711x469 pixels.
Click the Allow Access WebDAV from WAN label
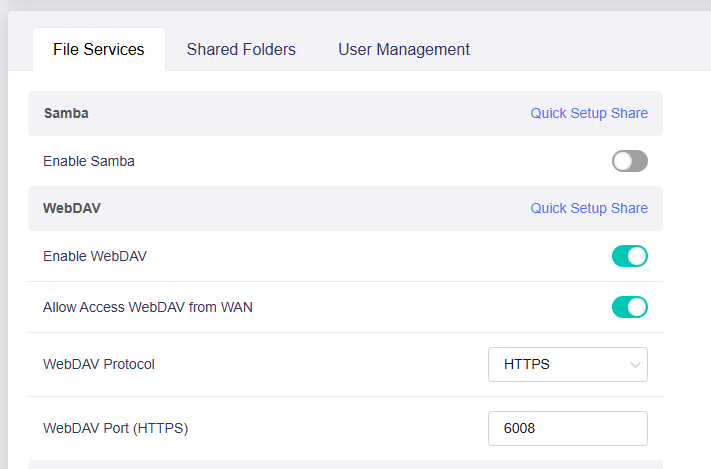coord(148,307)
